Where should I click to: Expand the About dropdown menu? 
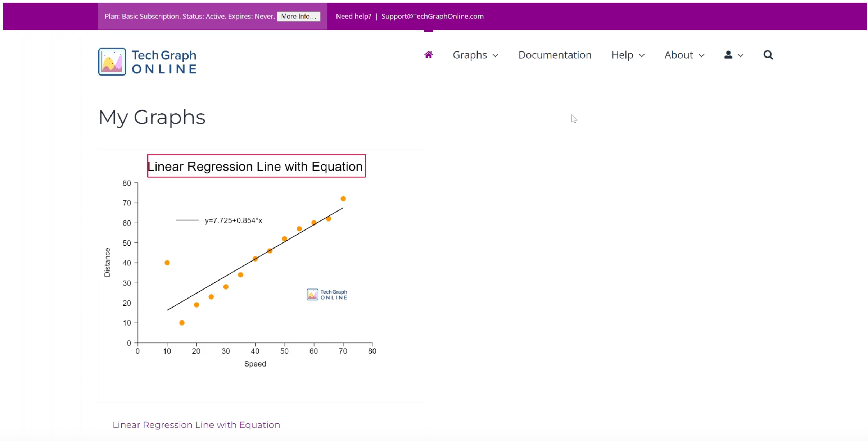tap(684, 55)
